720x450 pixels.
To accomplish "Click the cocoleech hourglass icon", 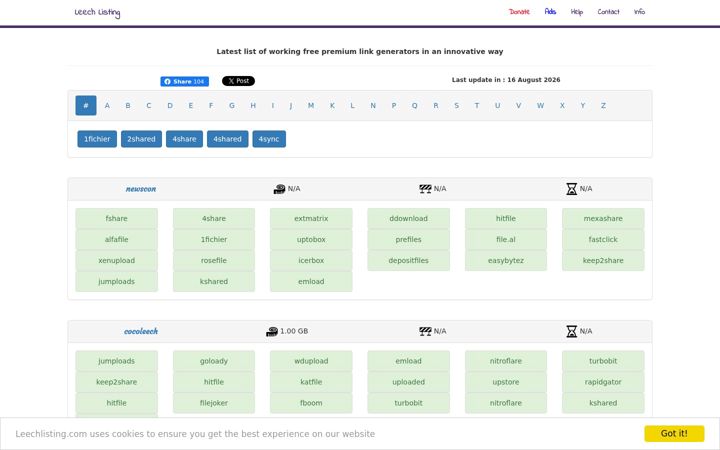I will 571,331.
